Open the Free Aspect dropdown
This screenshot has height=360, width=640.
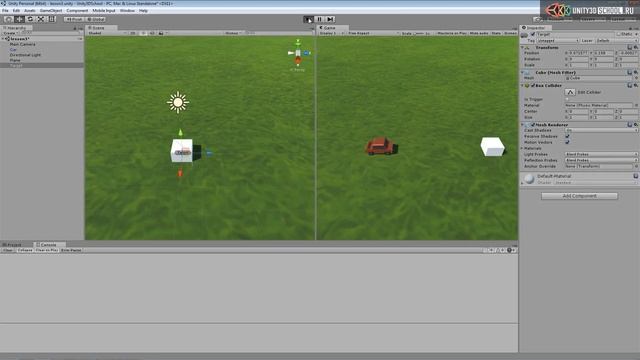click(x=373, y=33)
